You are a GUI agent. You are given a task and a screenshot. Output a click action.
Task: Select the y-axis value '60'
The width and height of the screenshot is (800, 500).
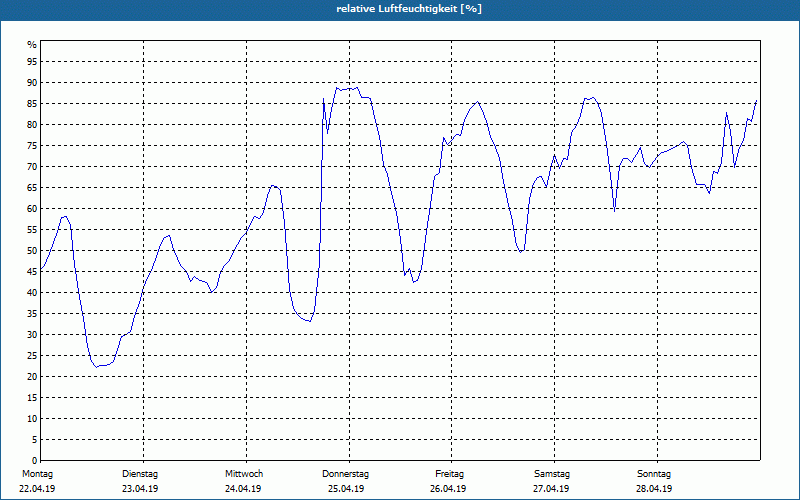tap(32, 209)
